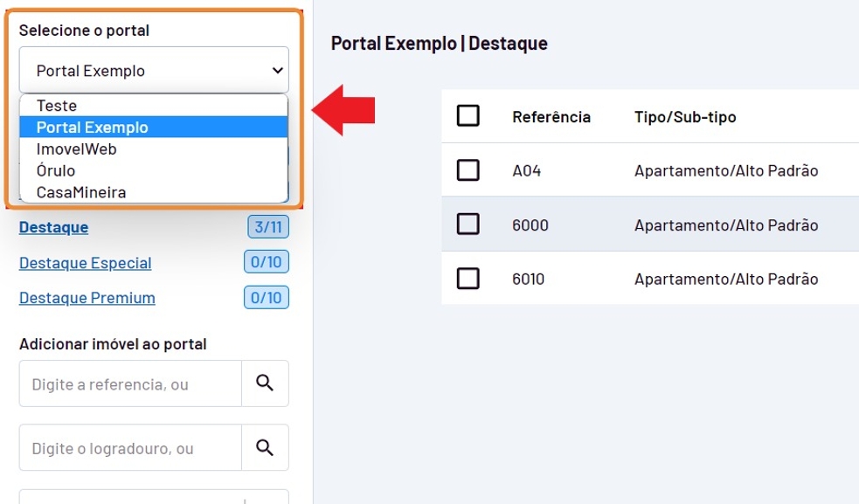The height and width of the screenshot is (504, 859).
Task: Check the box for reference A04
Action: [468, 170]
